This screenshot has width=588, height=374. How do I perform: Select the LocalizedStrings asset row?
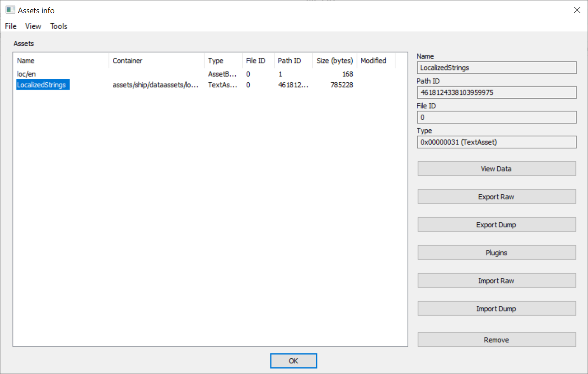tap(210, 85)
